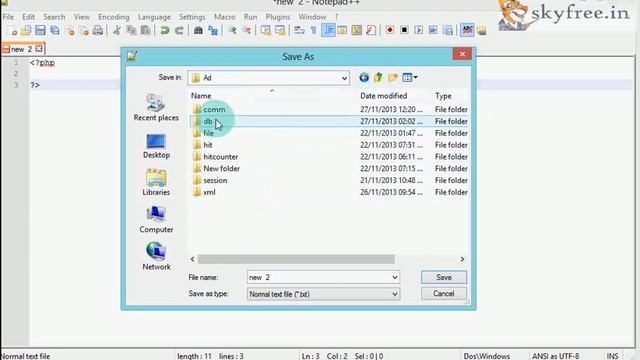Click the Create New Folder icon
640x360 pixels.
[393, 78]
